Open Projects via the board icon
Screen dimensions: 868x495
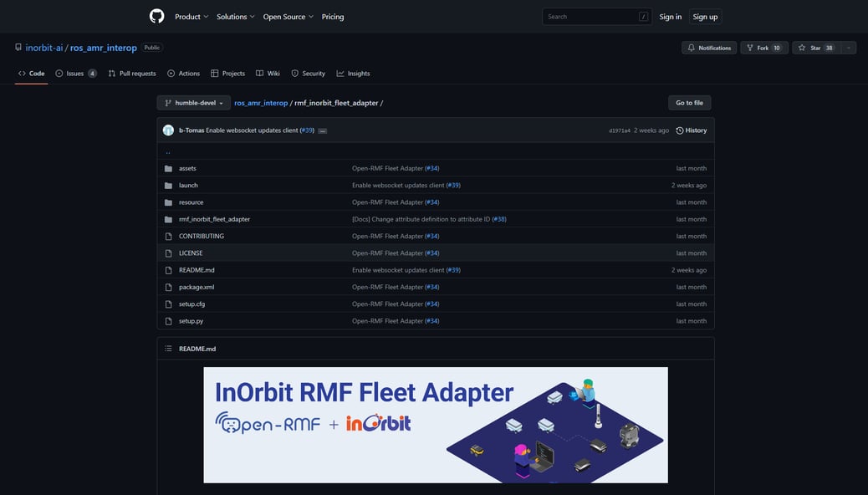(214, 73)
